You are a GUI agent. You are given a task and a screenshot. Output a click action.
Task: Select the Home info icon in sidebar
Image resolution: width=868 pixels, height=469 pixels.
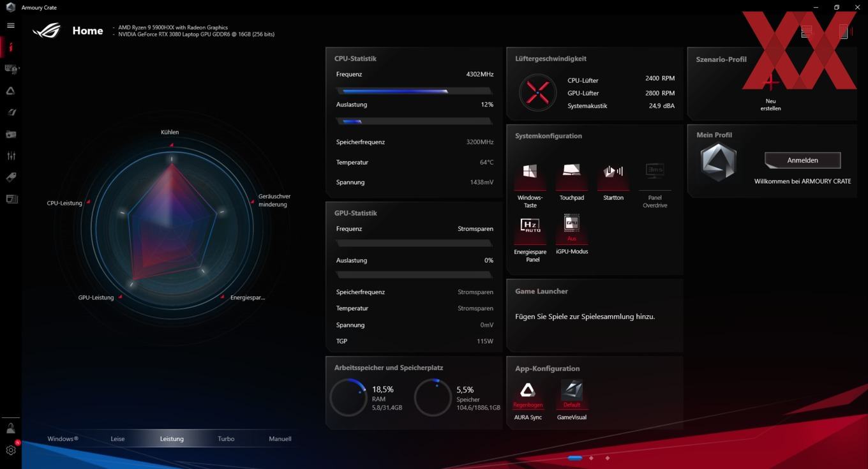(10, 47)
